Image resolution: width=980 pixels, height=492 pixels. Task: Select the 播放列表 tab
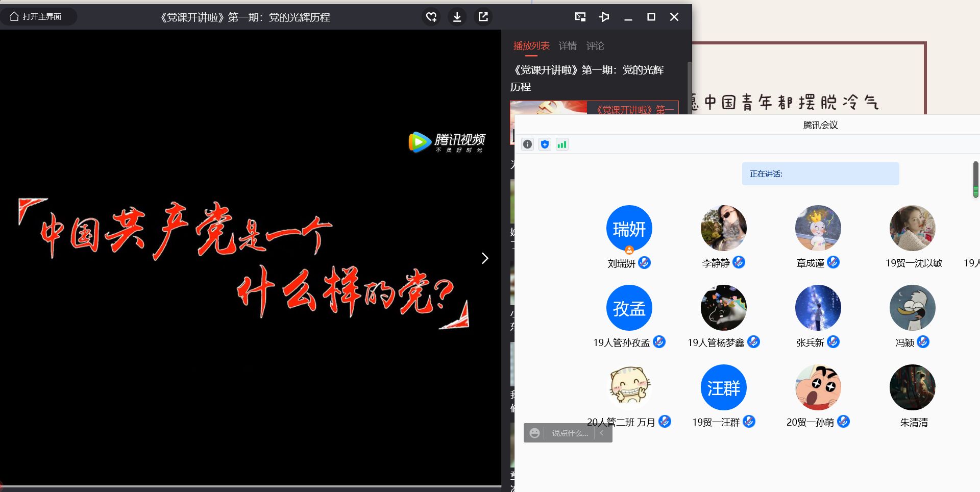531,46
